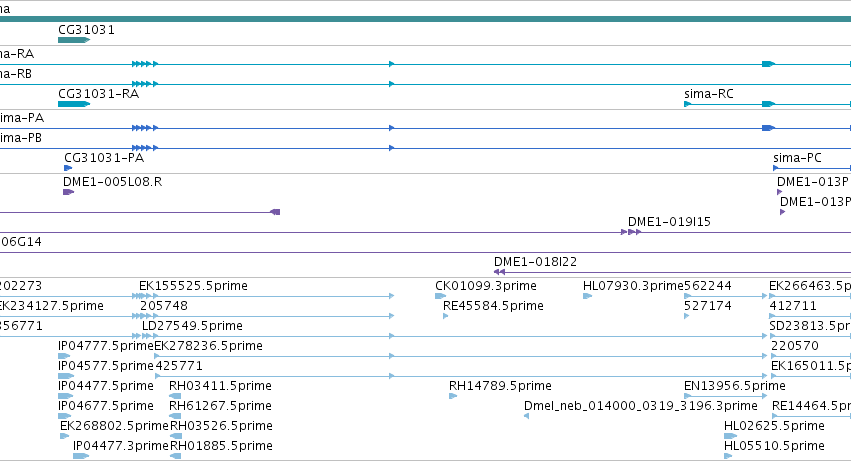Image resolution: width=851 pixels, height=461 pixels.
Task: Click the IP04477.3prime EST arrow
Action: coord(81,456)
